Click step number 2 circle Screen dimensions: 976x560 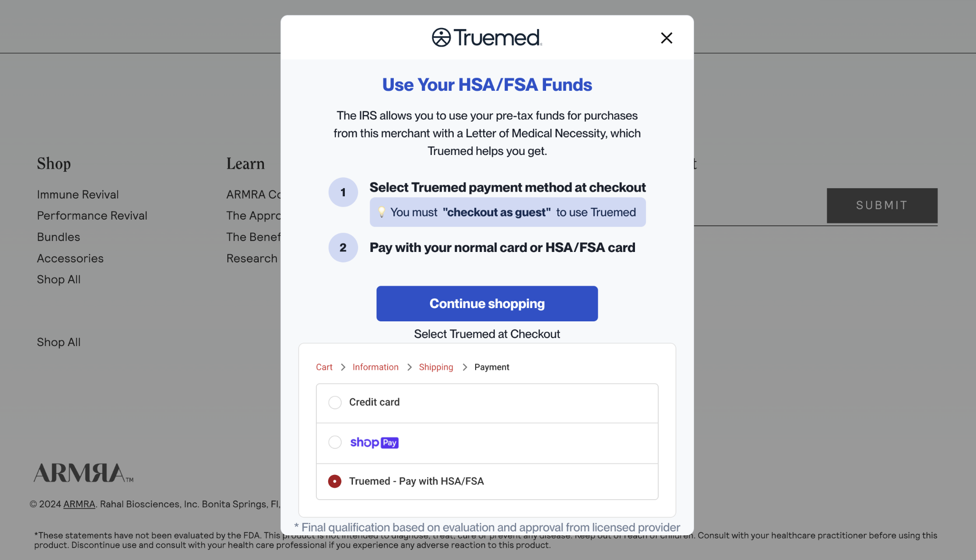click(x=342, y=248)
